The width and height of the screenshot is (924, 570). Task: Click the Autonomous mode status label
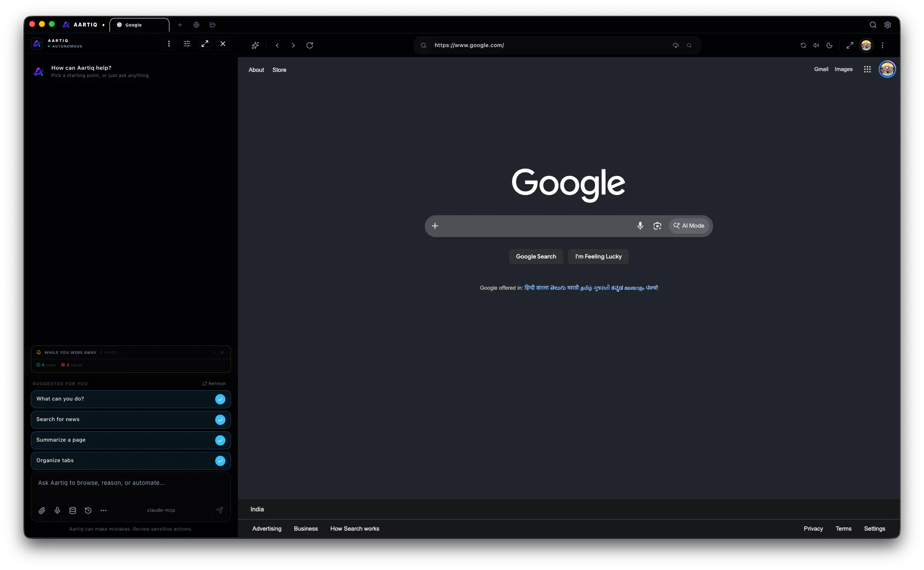click(x=65, y=46)
